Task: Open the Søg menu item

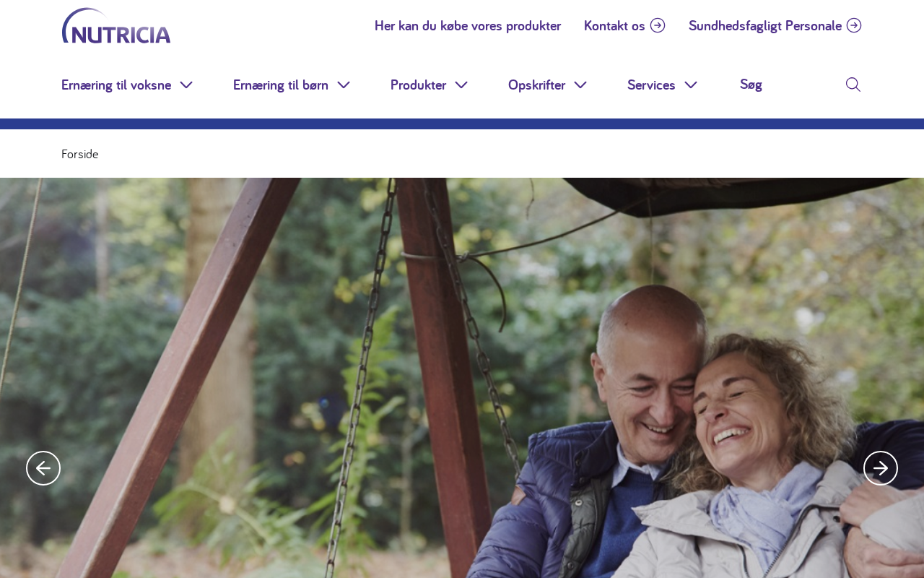Action: click(751, 85)
